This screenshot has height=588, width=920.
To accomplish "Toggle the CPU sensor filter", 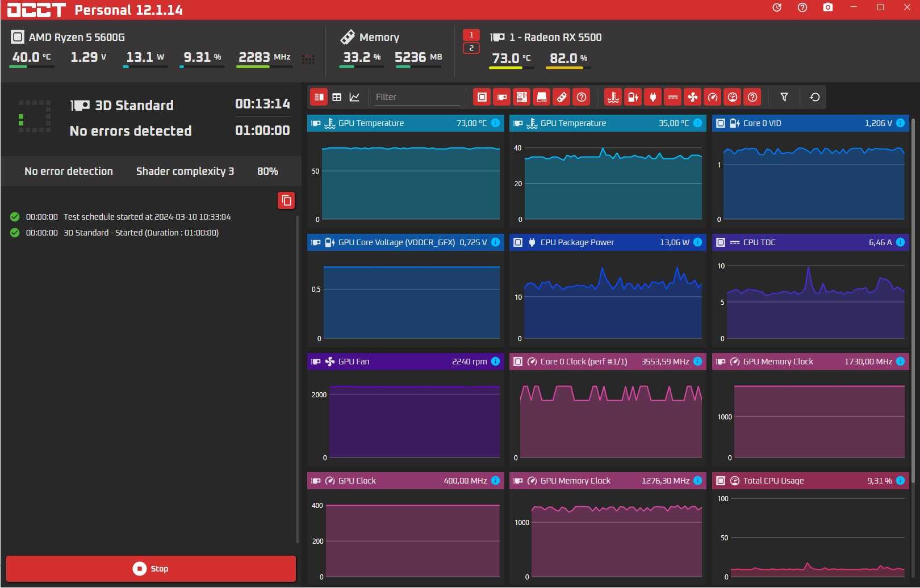I will 482,97.
